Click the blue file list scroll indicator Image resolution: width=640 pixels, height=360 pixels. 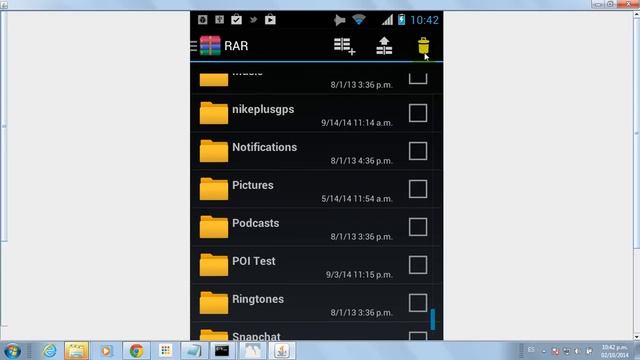pyautogui.click(x=433, y=319)
